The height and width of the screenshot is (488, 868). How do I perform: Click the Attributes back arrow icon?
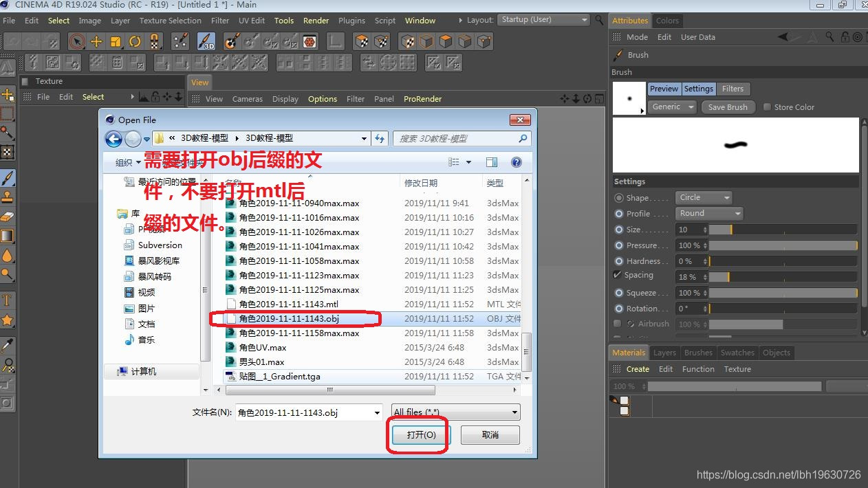pyautogui.click(x=783, y=37)
